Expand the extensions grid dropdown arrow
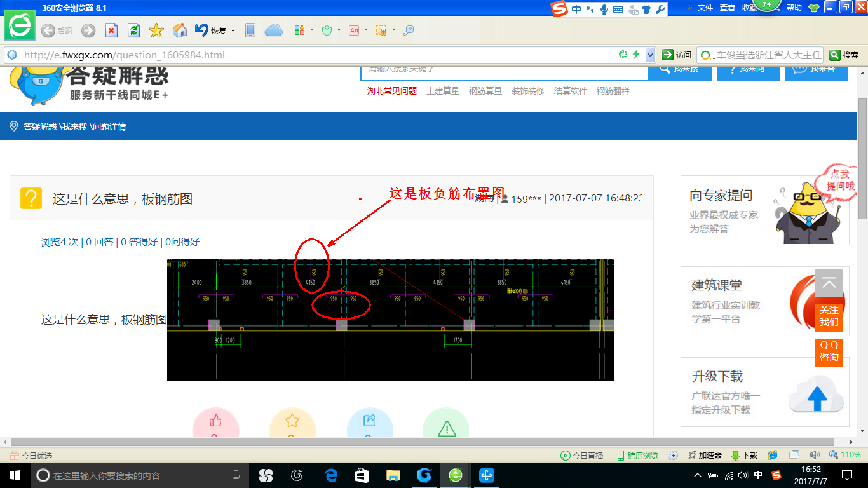The image size is (868, 488). click(311, 30)
